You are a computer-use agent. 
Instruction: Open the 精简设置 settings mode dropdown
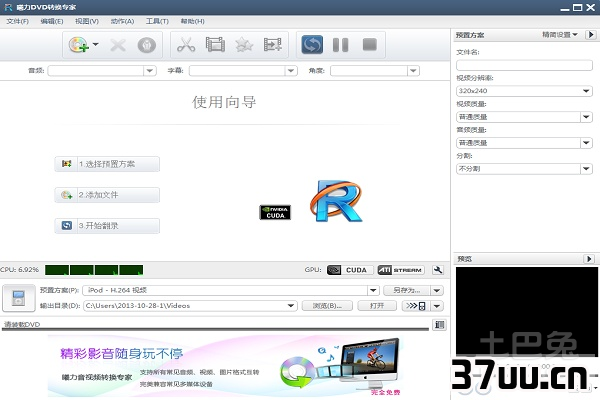pyautogui.click(x=560, y=35)
